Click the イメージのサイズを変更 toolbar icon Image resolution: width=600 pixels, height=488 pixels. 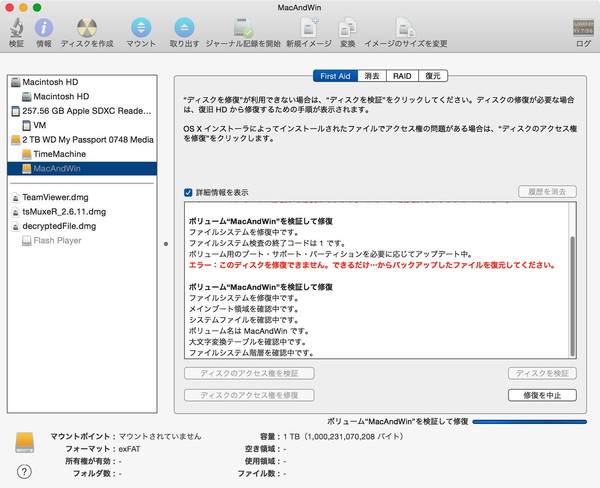pyautogui.click(x=405, y=28)
